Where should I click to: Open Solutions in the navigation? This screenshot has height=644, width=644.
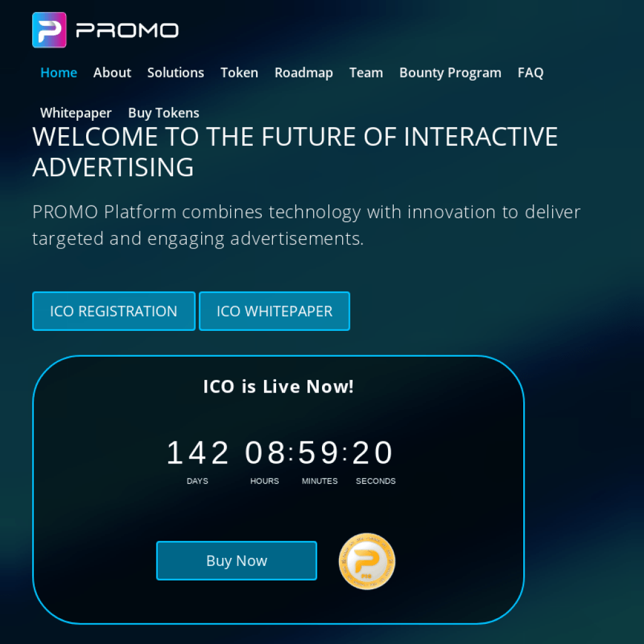pyautogui.click(x=176, y=73)
